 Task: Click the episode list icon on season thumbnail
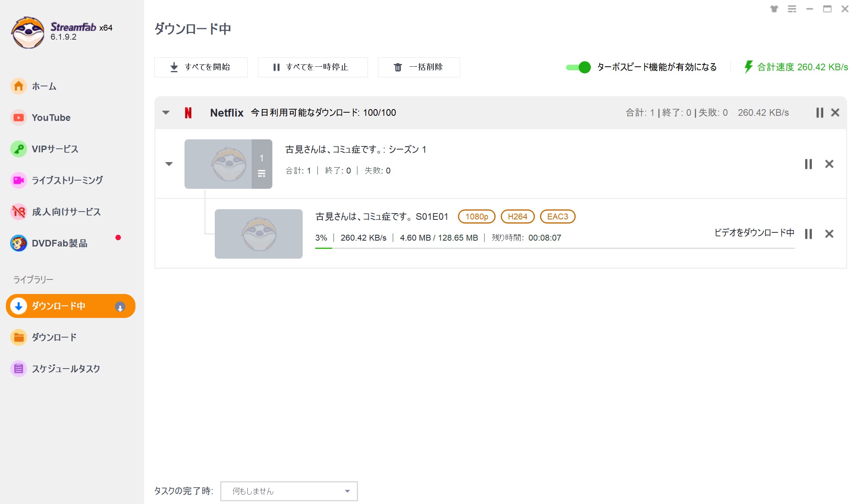[262, 173]
